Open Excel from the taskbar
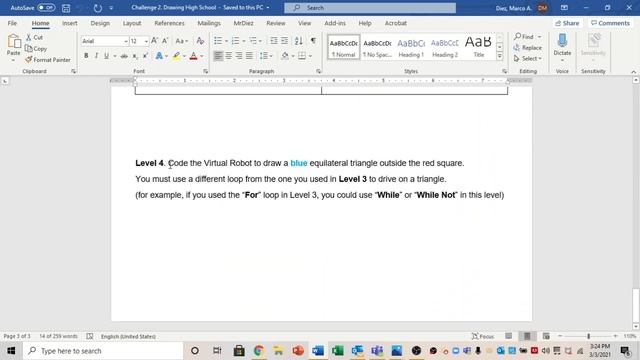640x360 pixels. [x=338, y=351]
